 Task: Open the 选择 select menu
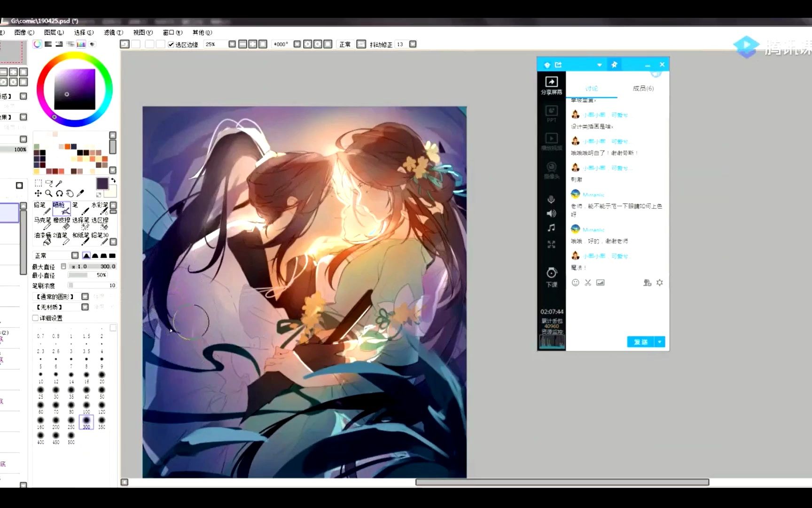click(x=84, y=32)
